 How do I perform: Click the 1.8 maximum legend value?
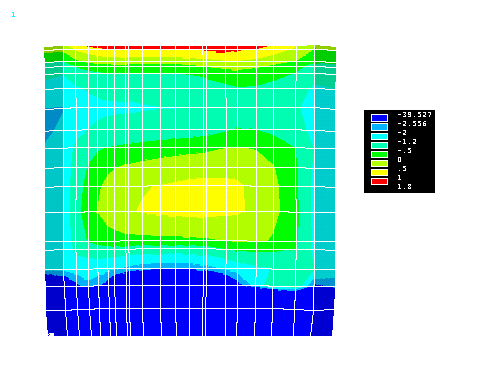404,187
